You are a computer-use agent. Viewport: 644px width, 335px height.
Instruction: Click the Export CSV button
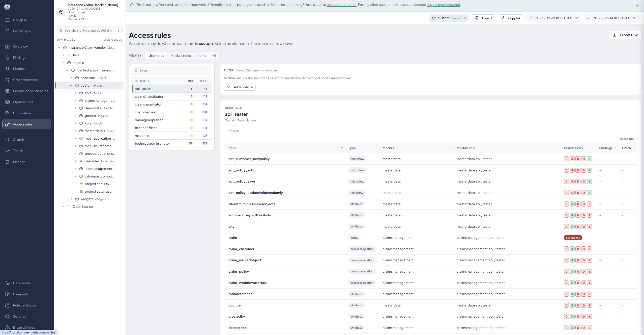(625, 35)
